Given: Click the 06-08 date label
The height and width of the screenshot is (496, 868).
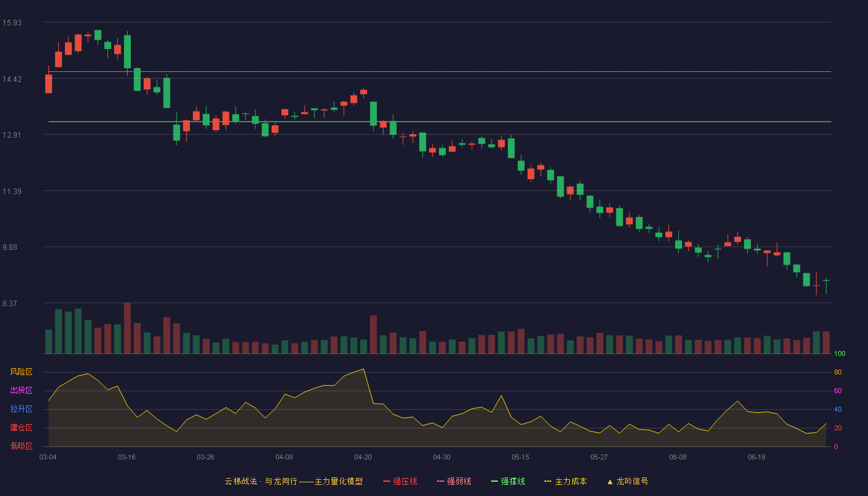Looking at the screenshot, I should pos(678,457).
